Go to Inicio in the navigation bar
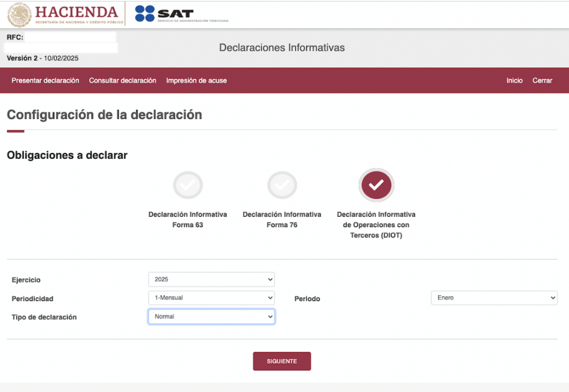The height and width of the screenshot is (392, 569). 514,81
